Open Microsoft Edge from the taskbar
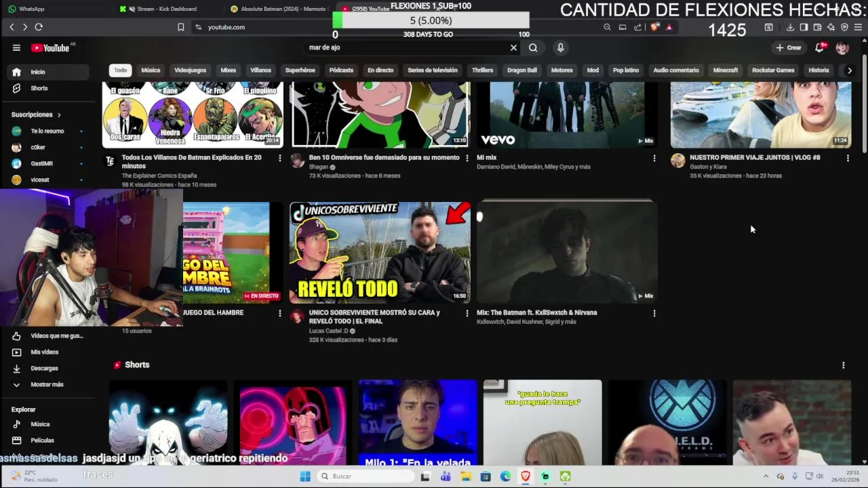 point(505,476)
